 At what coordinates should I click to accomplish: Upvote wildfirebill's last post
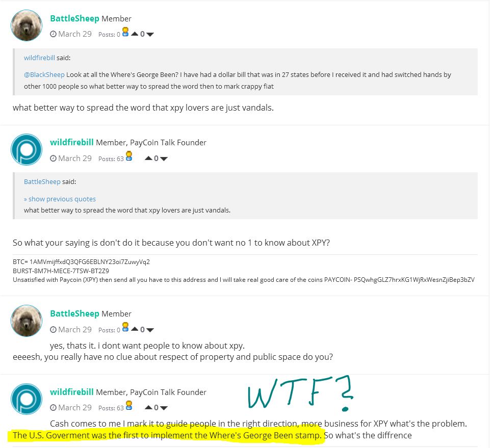[148, 407]
